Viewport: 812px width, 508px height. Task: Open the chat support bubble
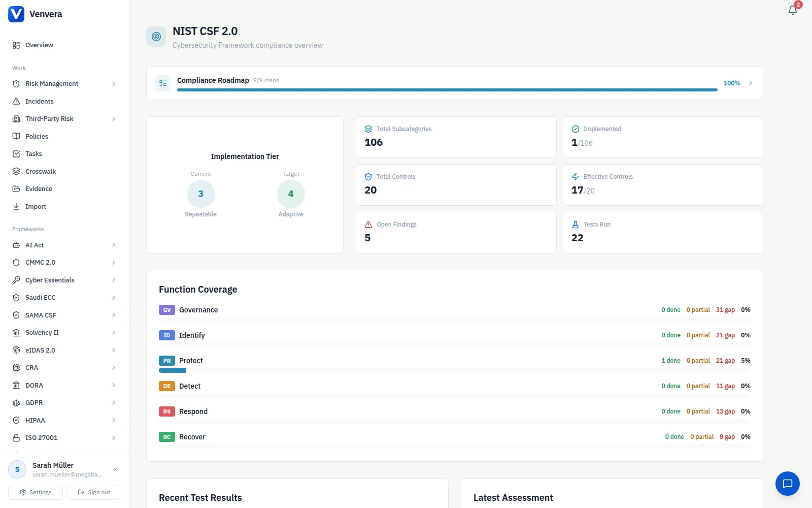[787, 484]
